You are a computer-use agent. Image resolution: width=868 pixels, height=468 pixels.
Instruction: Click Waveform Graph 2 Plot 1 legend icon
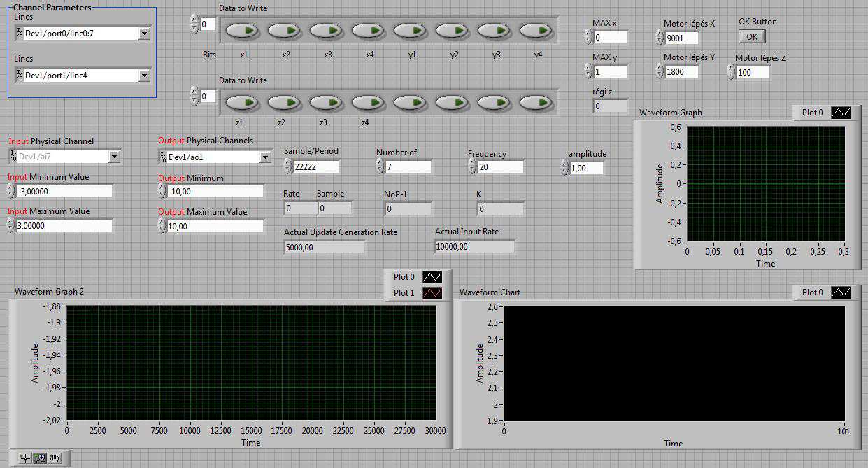coord(432,293)
